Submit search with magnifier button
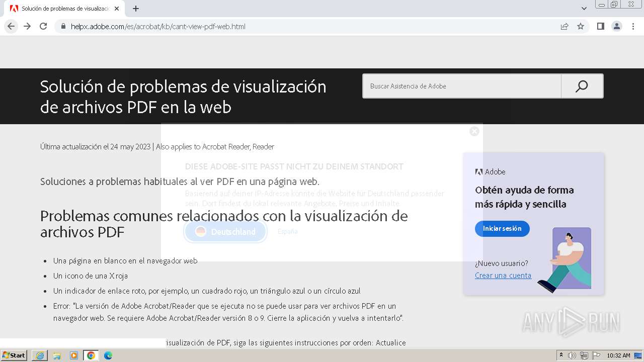Screen dimensions: 644x362 point(582,86)
